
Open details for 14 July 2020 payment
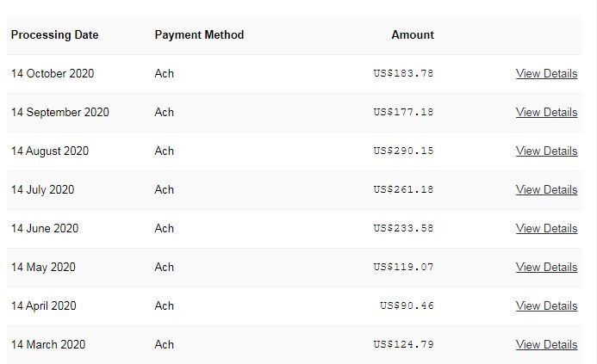[546, 190]
